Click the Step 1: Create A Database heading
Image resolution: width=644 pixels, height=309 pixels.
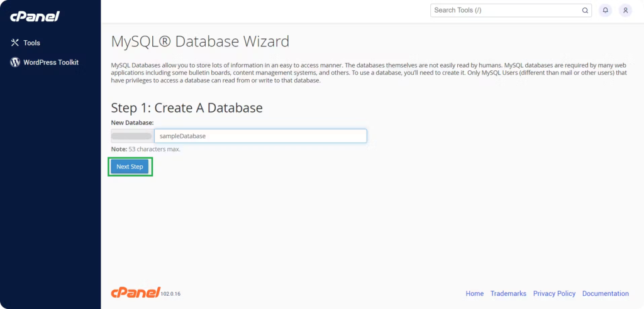point(187,107)
